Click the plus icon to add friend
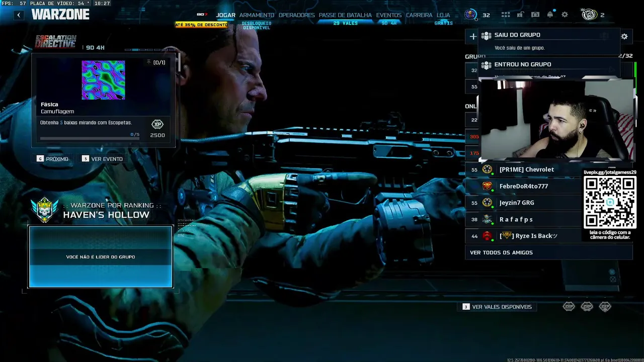644x362 pixels. tap(473, 36)
